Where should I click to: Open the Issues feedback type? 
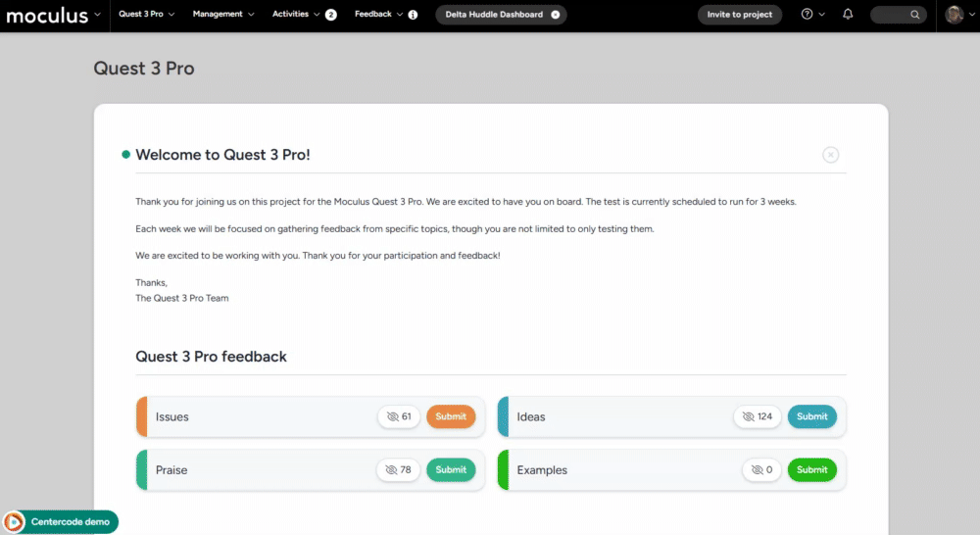coord(171,416)
